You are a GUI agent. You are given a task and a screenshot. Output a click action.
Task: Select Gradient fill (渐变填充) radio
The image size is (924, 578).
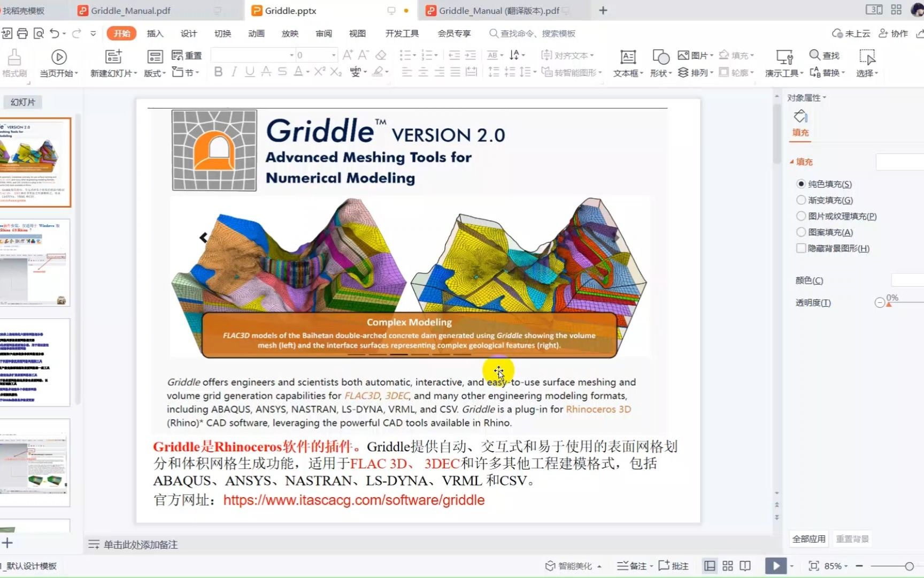[x=801, y=200]
